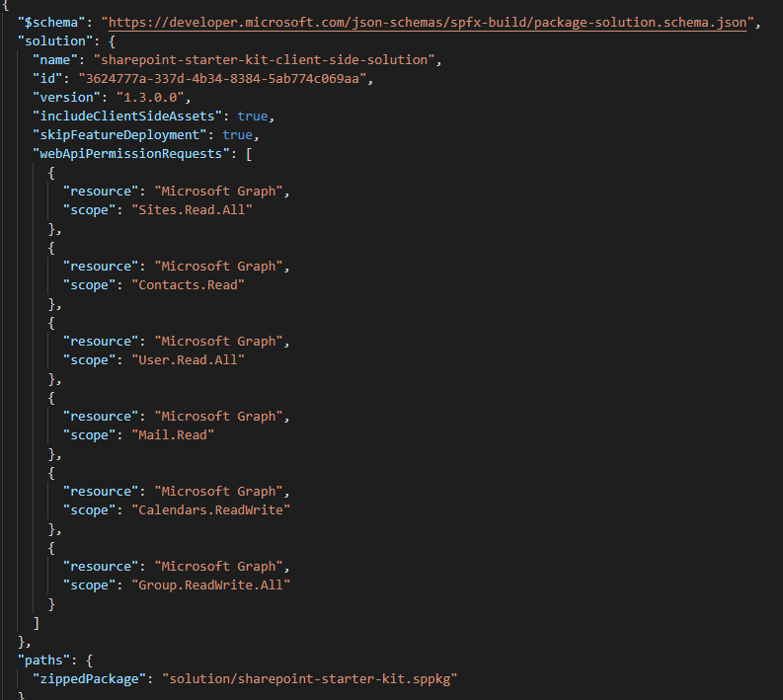Click the zippedPackage path value
Viewport: 783px width, 700px height.
[310, 679]
